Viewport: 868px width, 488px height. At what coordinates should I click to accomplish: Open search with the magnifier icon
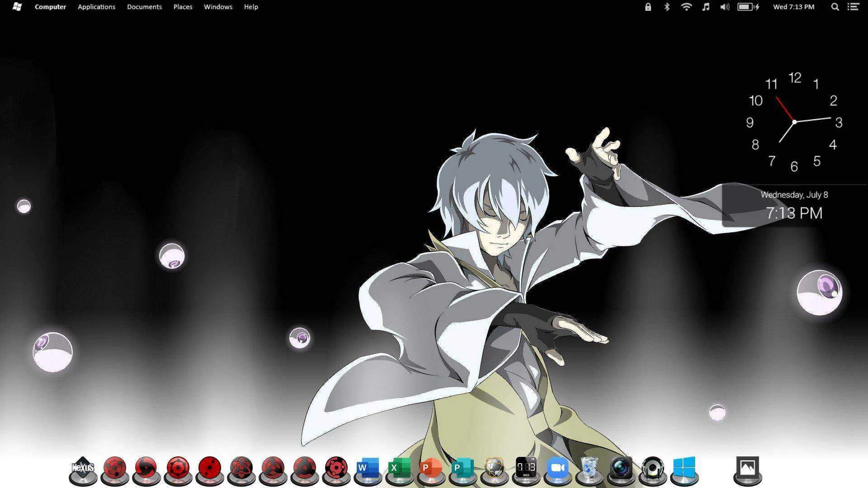[x=835, y=7]
